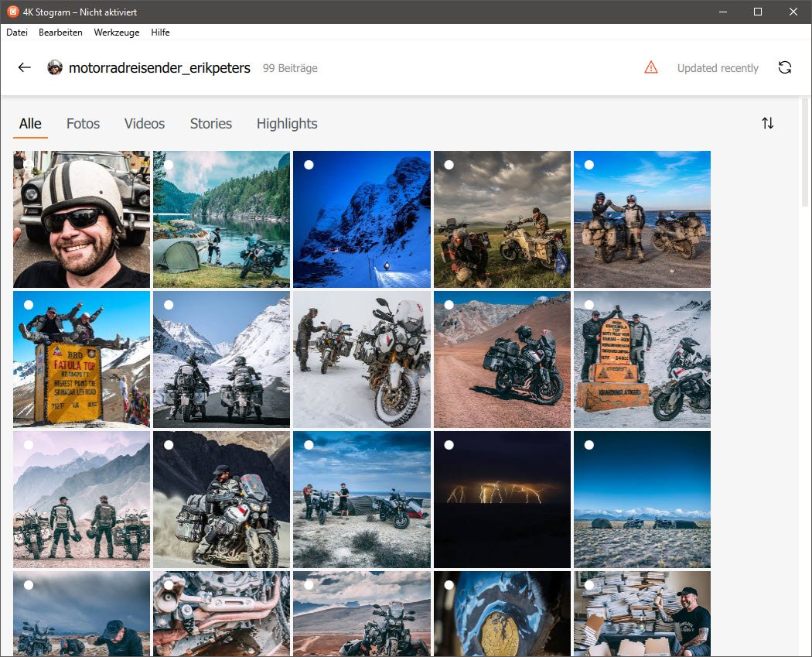
Task: Switch to the Videos tab
Action: (x=145, y=124)
